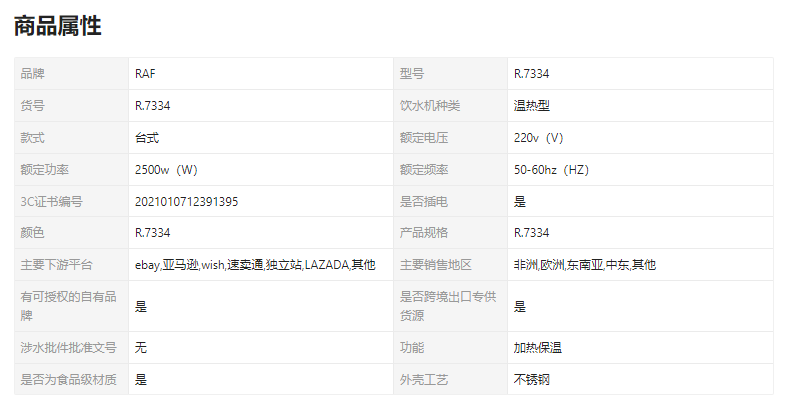
Task: Click the 主要下游平台 platforms list
Action: [x=255, y=265]
